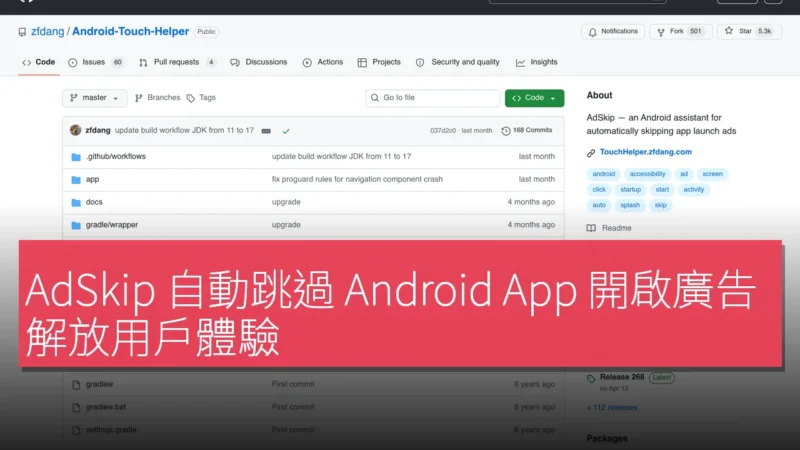
Task: Open Release 268 latest release
Action: [622, 377]
